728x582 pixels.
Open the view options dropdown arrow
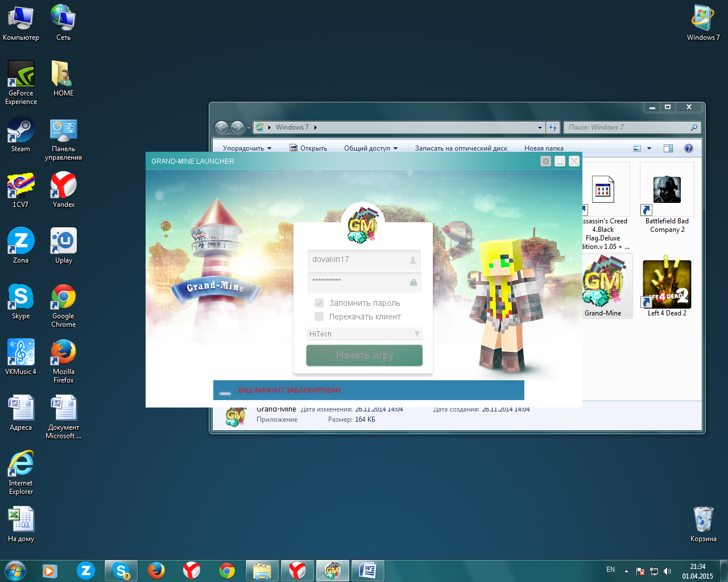point(649,148)
